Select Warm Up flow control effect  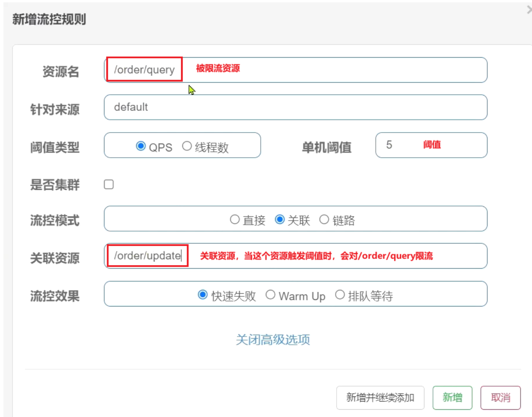270,295
